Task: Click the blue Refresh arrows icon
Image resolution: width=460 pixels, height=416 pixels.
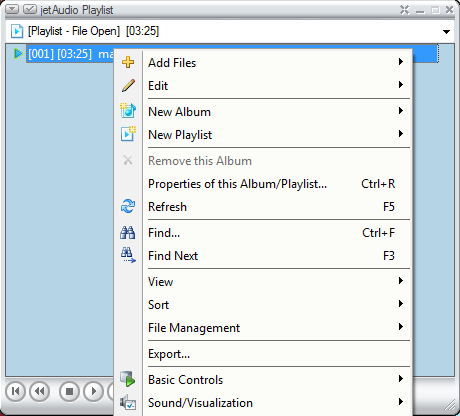Action: [x=128, y=206]
